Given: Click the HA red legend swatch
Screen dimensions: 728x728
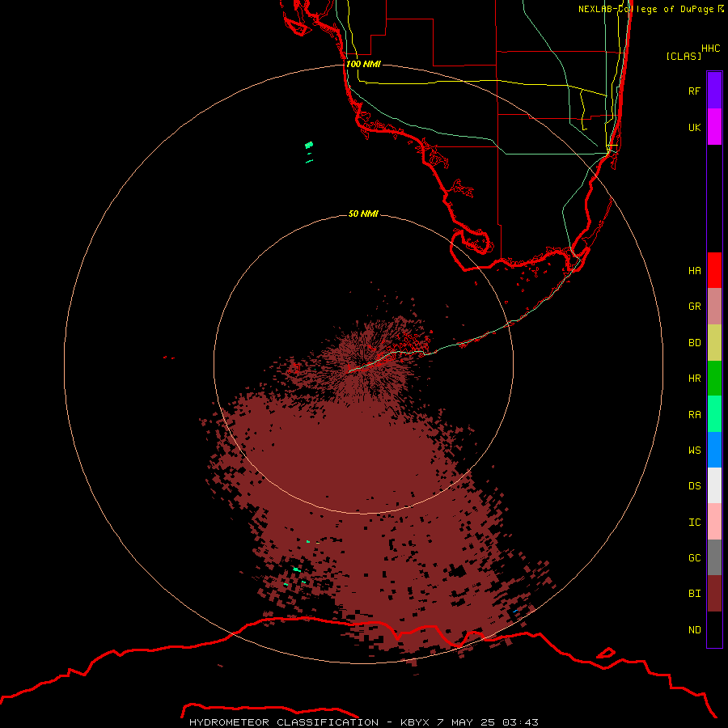Looking at the screenshot, I should pyautogui.click(x=714, y=270).
